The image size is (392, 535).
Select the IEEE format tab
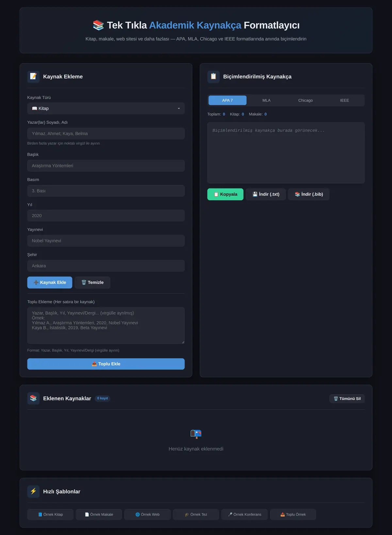coord(345,100)
